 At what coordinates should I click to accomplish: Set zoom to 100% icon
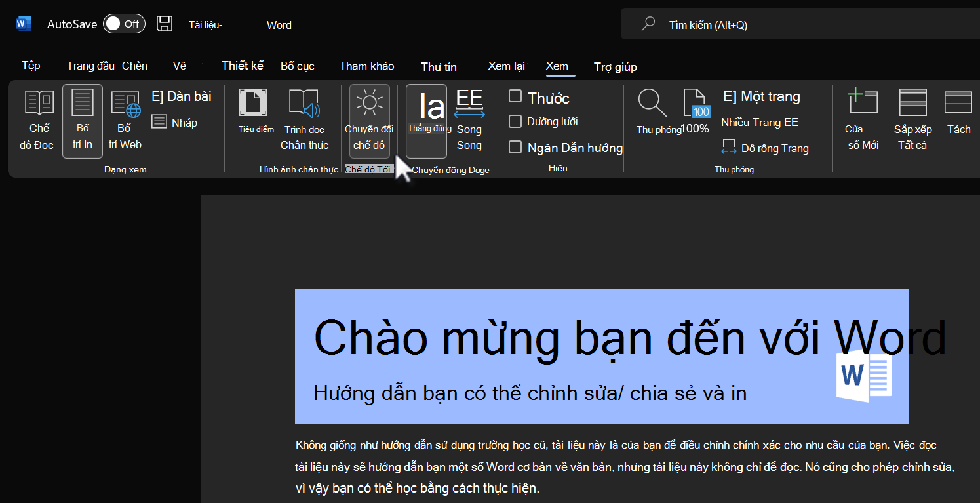point(696,112)
